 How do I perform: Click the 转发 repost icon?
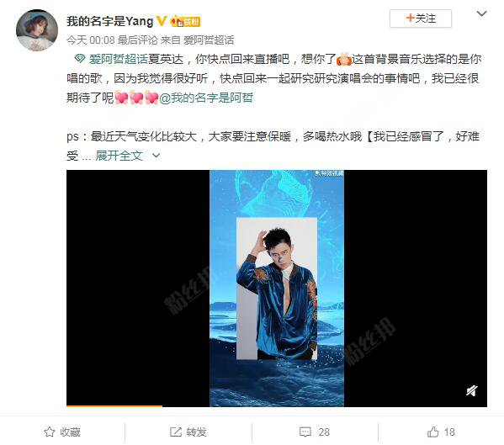click(176, 432)
